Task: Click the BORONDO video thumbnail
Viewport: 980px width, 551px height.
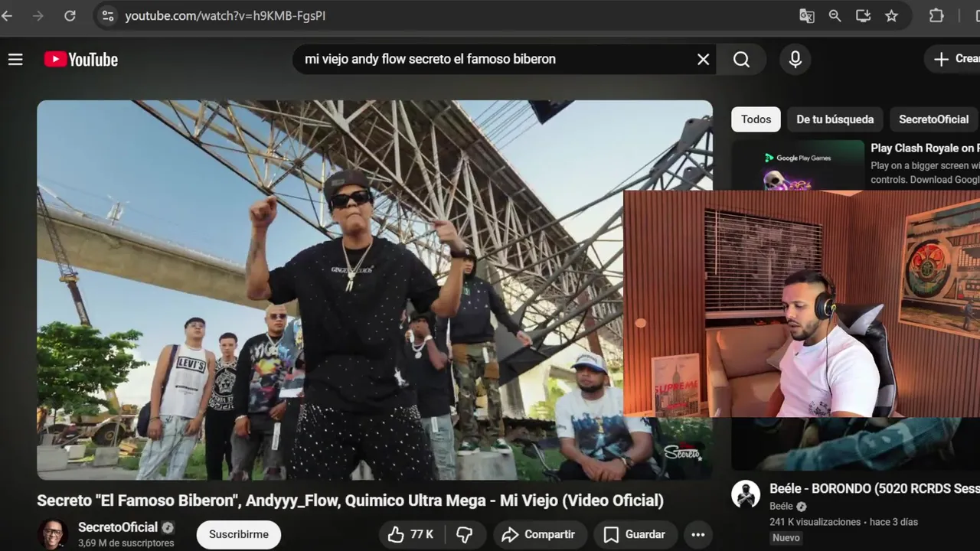Action: pyautogui.click(x=855, y=444)
